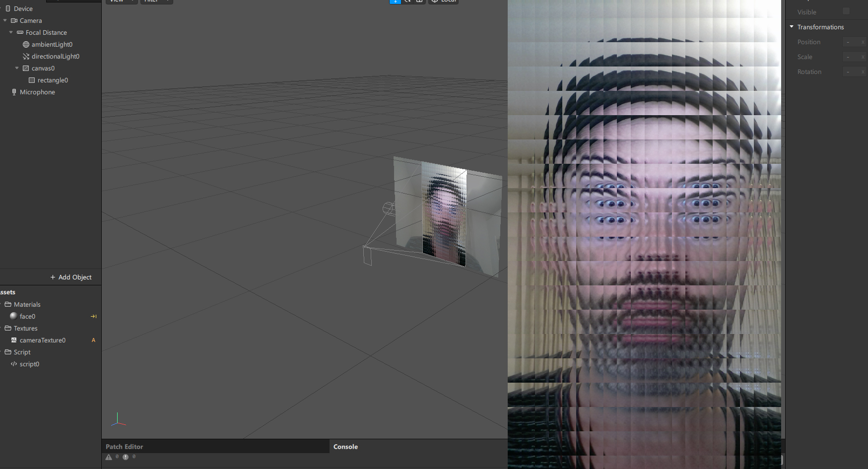The height and width of the screenshot is (469, 868).
Task: Click the Position X value field
Action: click(x=854, y=42)
